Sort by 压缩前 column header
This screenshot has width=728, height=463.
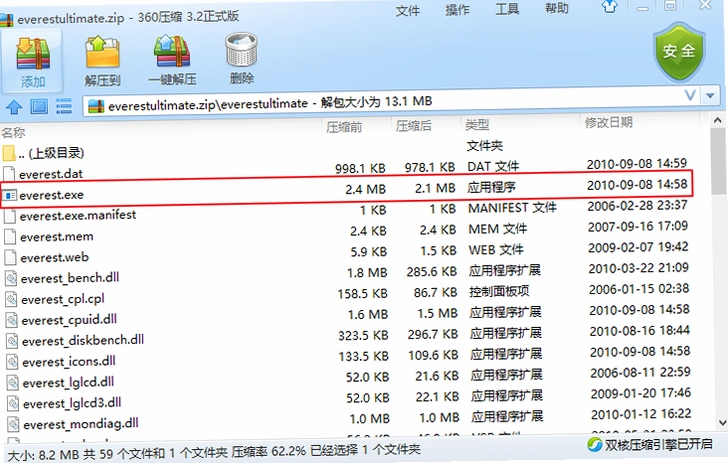[344, 127]
